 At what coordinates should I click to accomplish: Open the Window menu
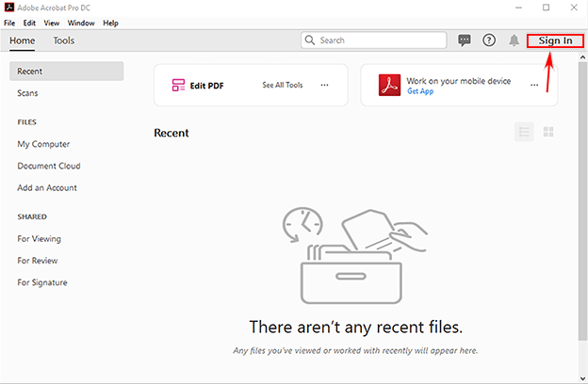tap(80, 23)
